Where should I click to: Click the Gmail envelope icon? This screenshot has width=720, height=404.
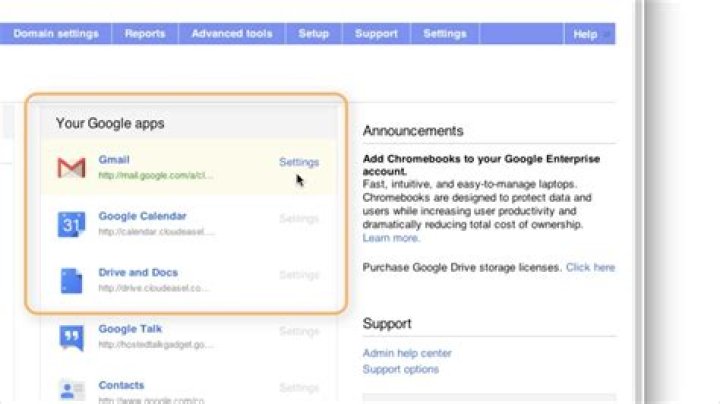tap(71, 168)
